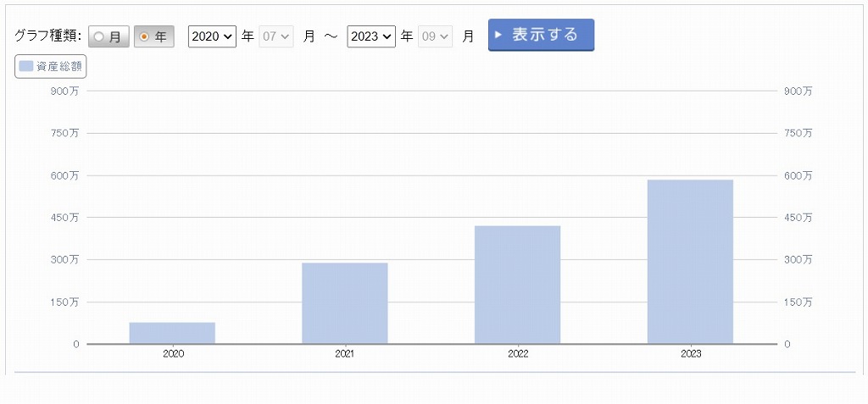The image size is (868, 404).
Task: Open the start month dropdown showing 07
Action: pos(276,36)
